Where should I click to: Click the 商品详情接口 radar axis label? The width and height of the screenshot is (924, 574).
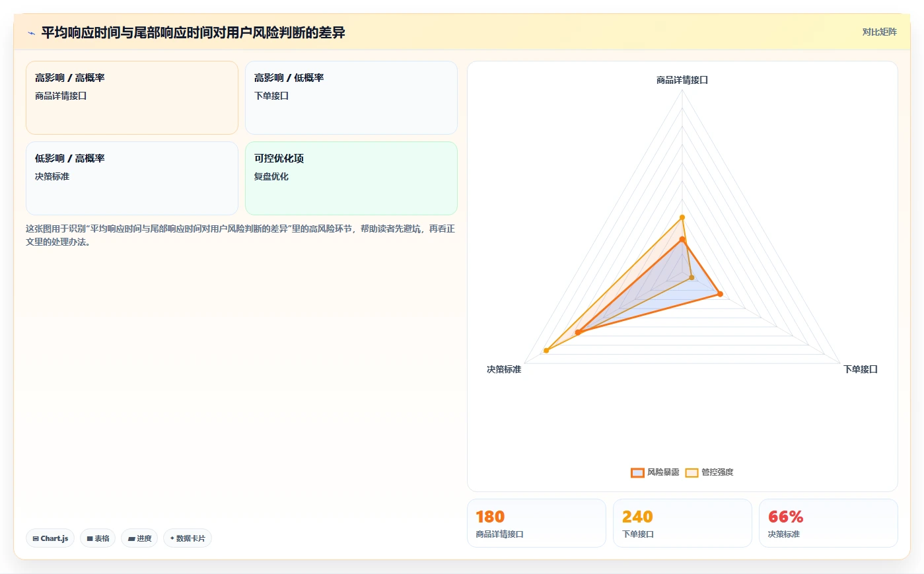tap(682, 80)
